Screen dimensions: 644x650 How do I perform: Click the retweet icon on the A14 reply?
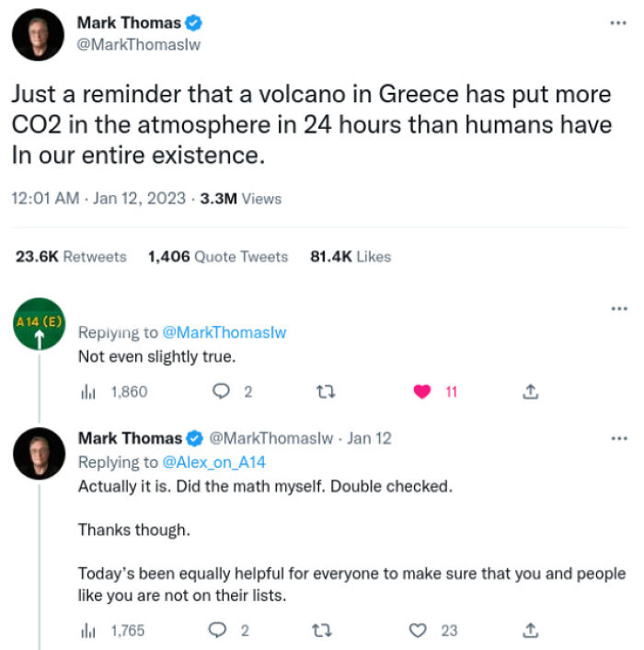tap(323, 391)
